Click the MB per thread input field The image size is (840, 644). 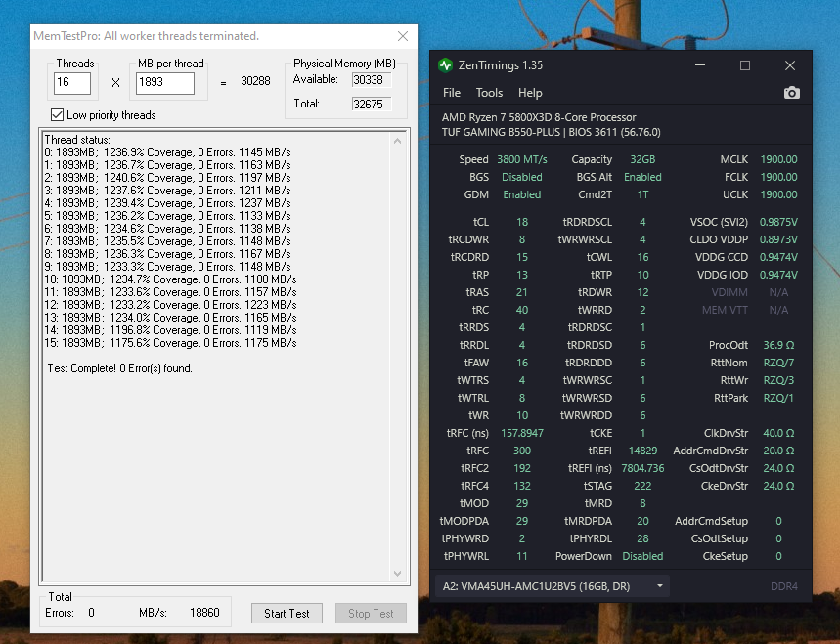[x=165, y=82]
